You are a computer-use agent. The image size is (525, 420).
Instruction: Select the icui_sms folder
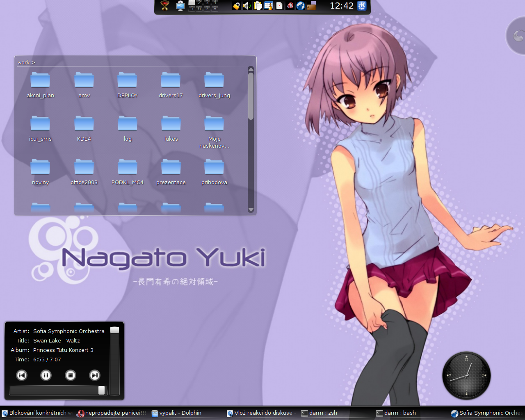[40, 128]
